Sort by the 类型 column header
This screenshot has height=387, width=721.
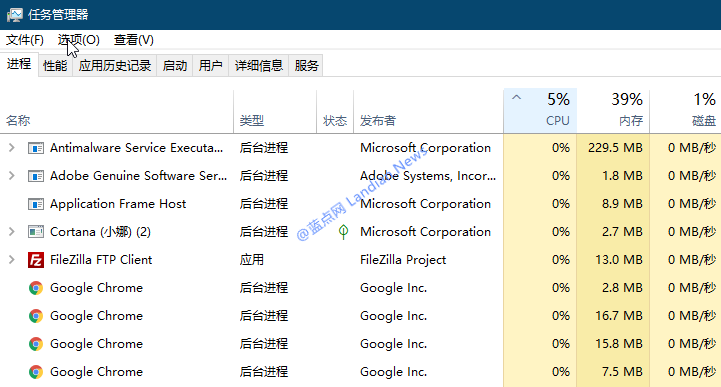point(275,112)
